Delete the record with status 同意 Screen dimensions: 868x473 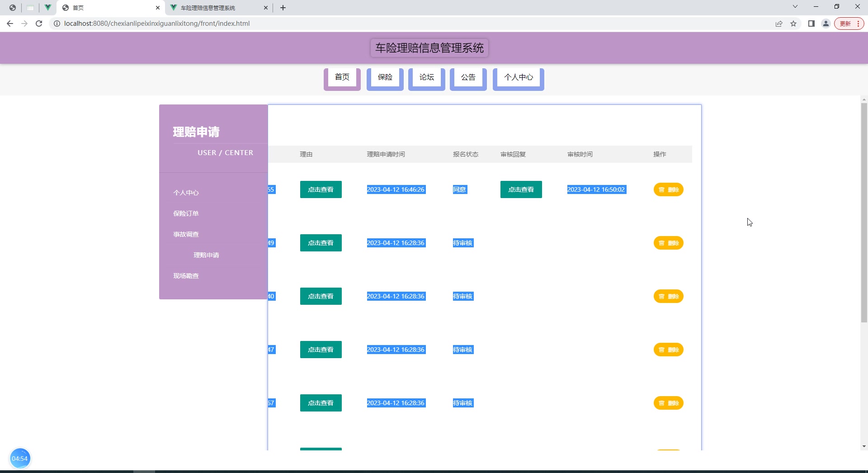point(669,189)
